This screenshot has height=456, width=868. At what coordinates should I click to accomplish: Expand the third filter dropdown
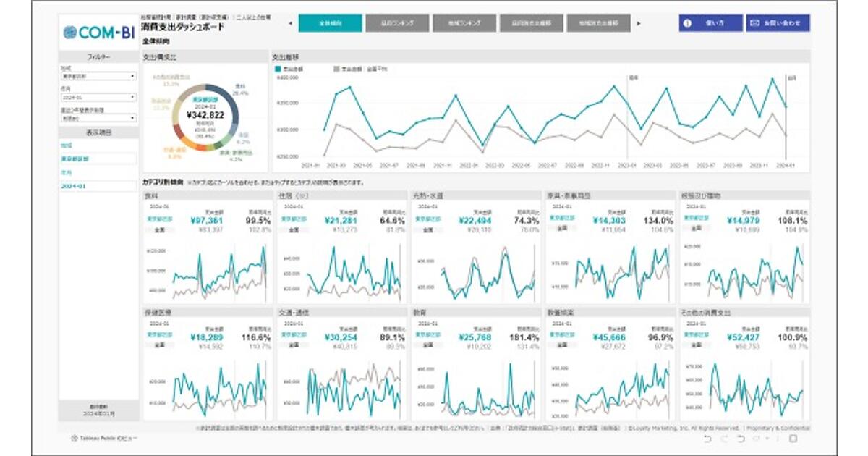tap(98, 117)
